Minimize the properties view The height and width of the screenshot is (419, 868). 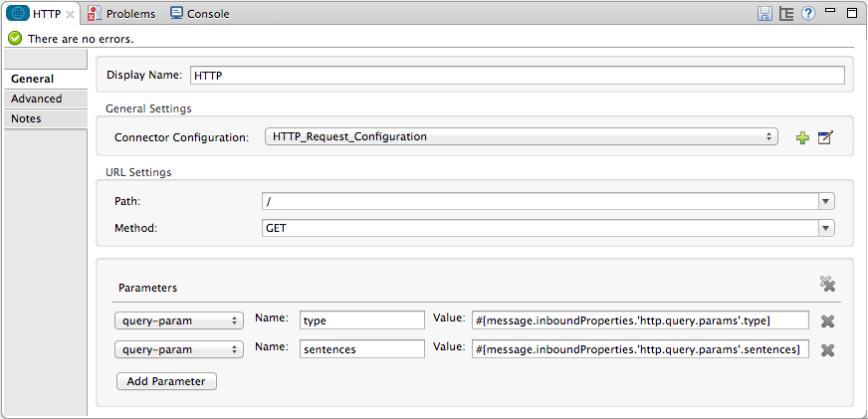pyautogui.click(x=830, y=10)
